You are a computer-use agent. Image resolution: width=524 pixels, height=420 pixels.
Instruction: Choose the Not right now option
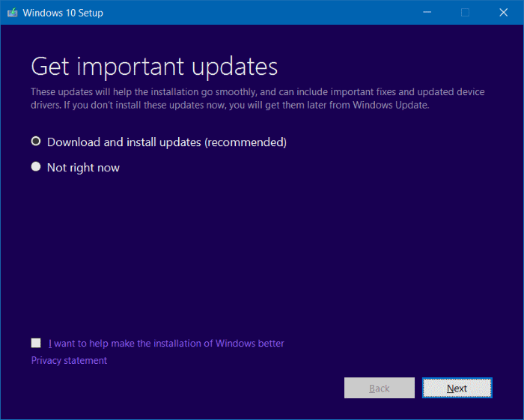pos(36,167)
